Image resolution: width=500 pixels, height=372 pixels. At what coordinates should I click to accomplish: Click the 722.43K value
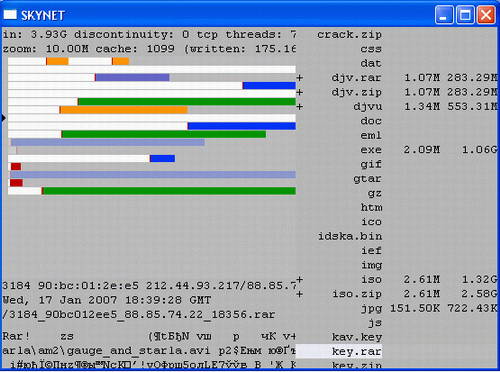click(472, 308)
